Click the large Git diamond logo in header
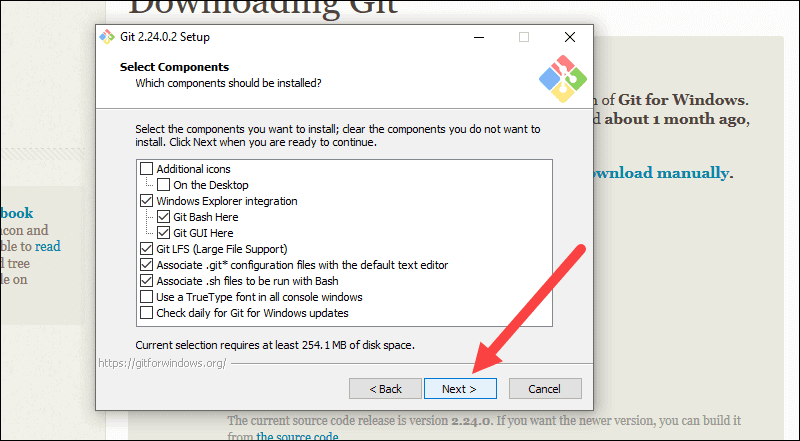 click(x=563, y=79)
